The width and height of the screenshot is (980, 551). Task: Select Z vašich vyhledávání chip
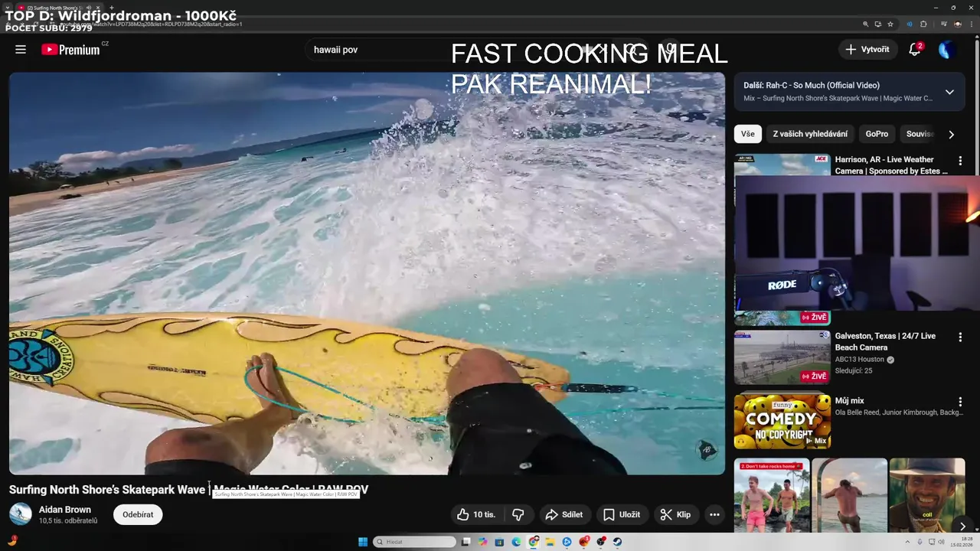810,134
